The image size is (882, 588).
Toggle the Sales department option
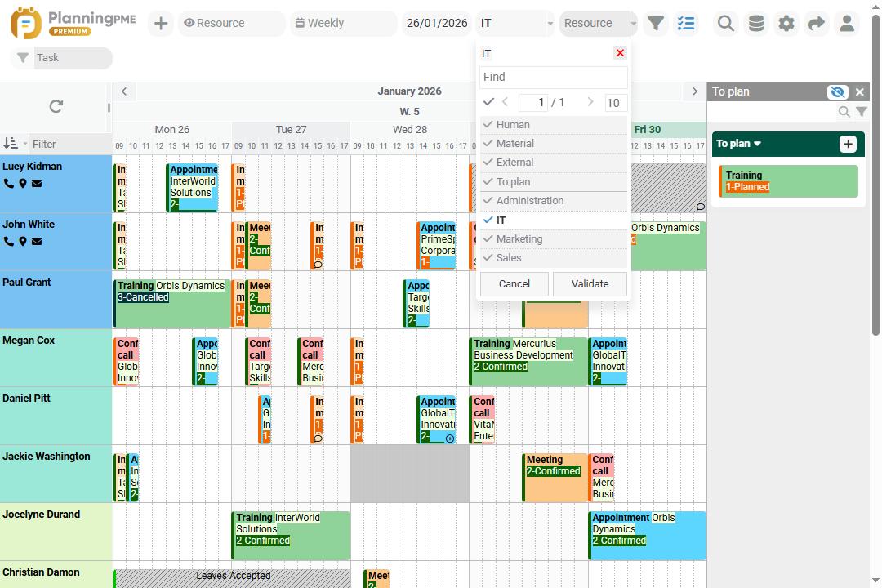click(554, 258)
